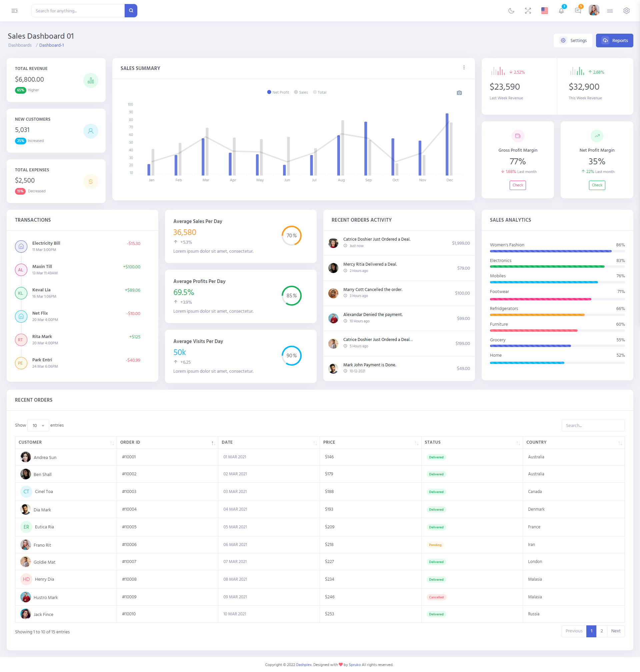
Task: Go to page 2 of orders
Action: tap(601, 631)
